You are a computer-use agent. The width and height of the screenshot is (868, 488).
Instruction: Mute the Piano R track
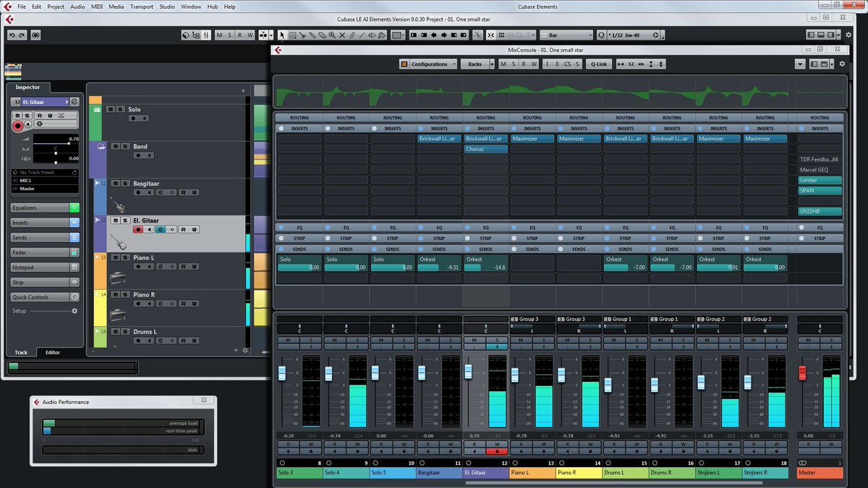pyautogui.click(x=115, y=294)
